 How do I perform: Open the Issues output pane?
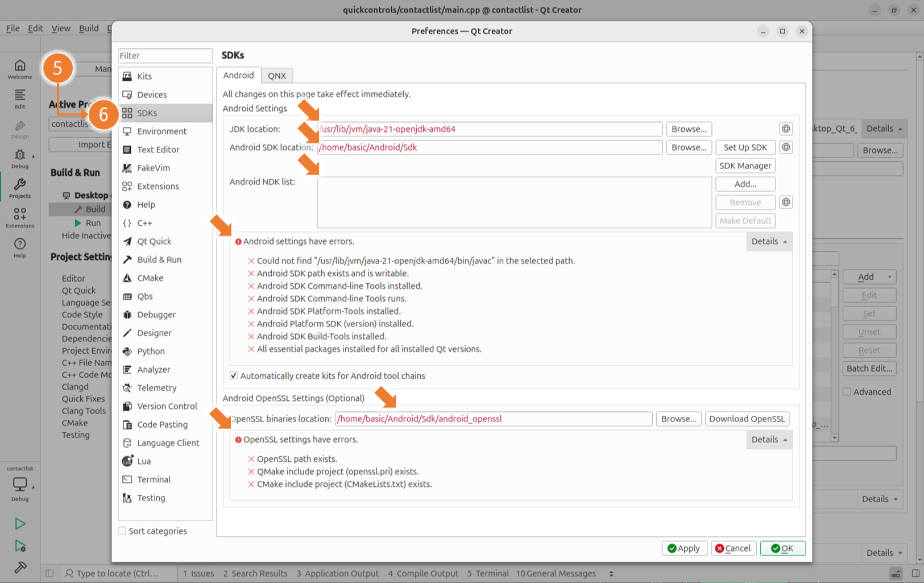(x=198, y=574)
